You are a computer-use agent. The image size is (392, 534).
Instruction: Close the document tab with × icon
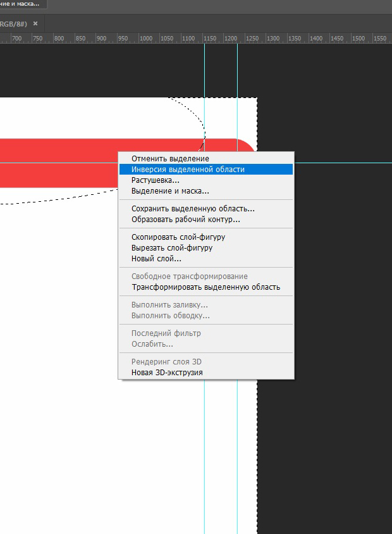pos(35,23)
